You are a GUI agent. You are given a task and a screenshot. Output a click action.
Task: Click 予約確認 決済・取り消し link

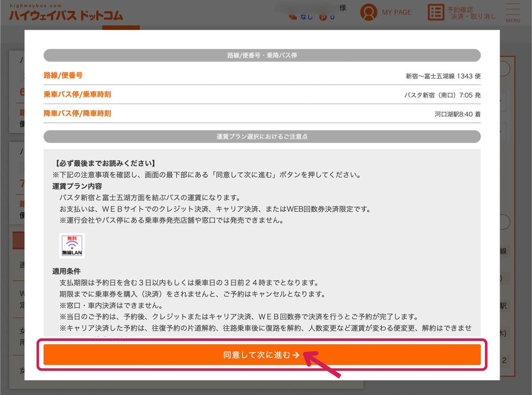(472, 13)
